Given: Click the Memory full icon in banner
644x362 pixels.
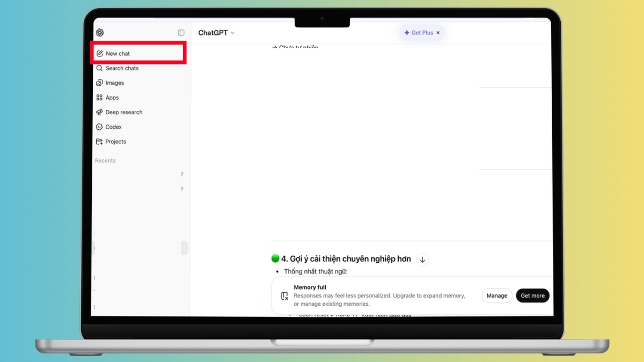Looking at the screenshot, I should coord(284,296).
